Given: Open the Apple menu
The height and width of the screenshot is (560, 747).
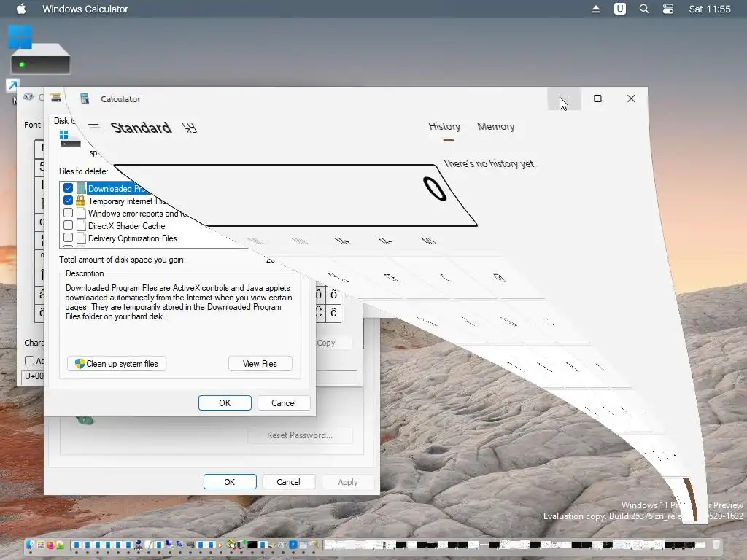Looking at the screenshot, I should 21,9.
